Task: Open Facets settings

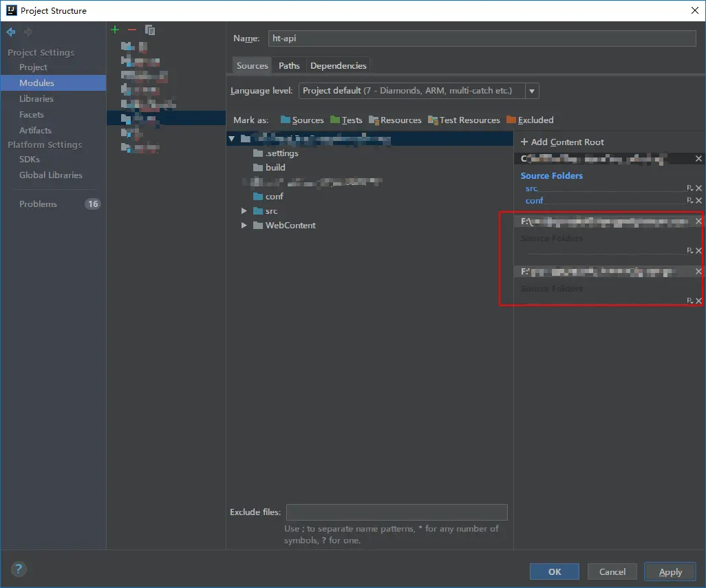Action: point(31,115)
